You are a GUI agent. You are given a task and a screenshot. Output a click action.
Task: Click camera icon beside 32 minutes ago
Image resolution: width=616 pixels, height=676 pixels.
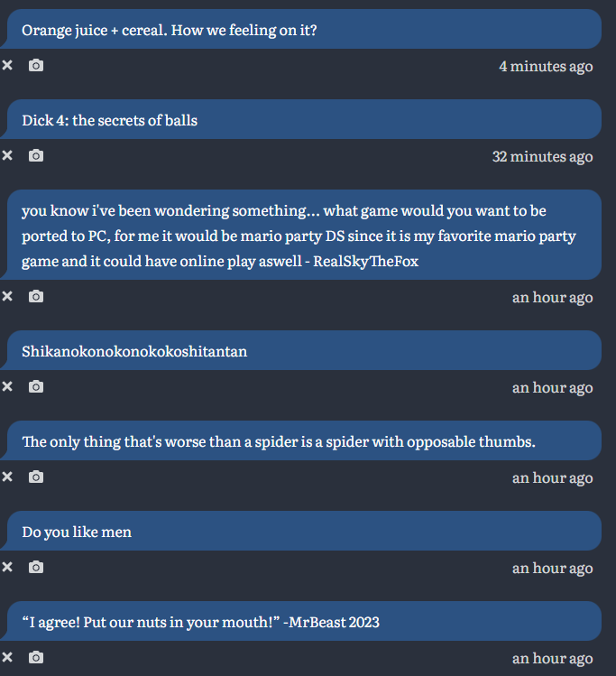pos(36,155)
